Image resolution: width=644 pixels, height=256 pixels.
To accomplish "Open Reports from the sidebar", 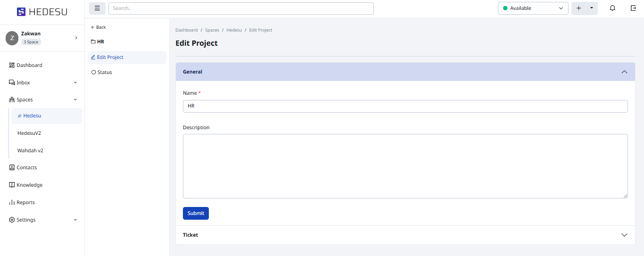I will (x=25, y=202).
